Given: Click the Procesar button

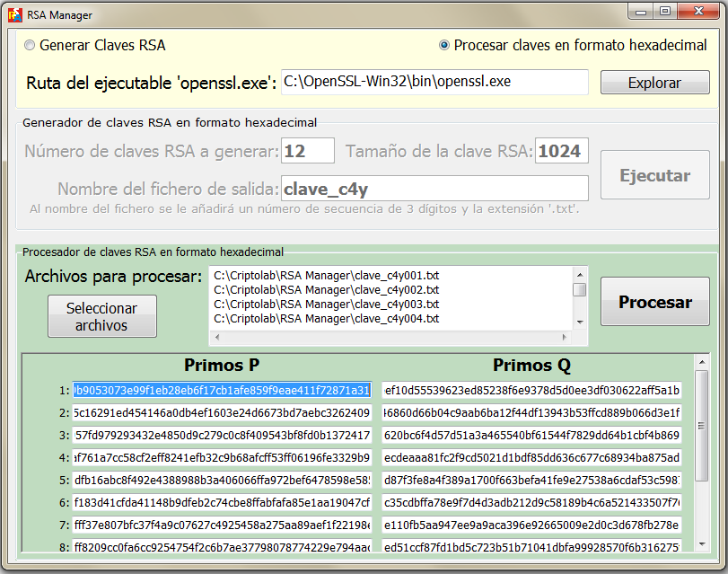Looking at the screenshot, I should tap(654, 303).
